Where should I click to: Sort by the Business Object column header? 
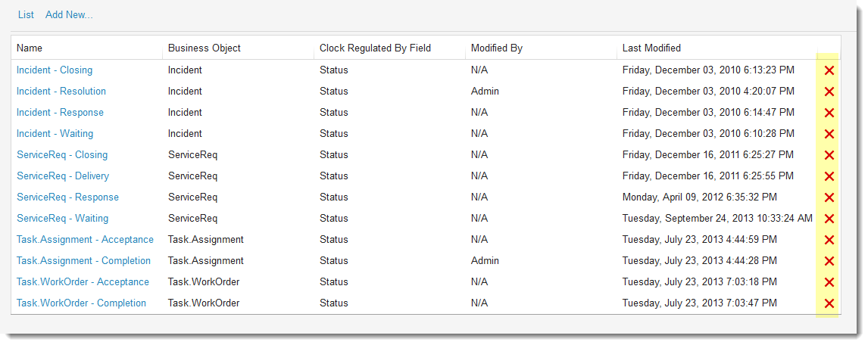pyautogui.click(x=205, y=48)
